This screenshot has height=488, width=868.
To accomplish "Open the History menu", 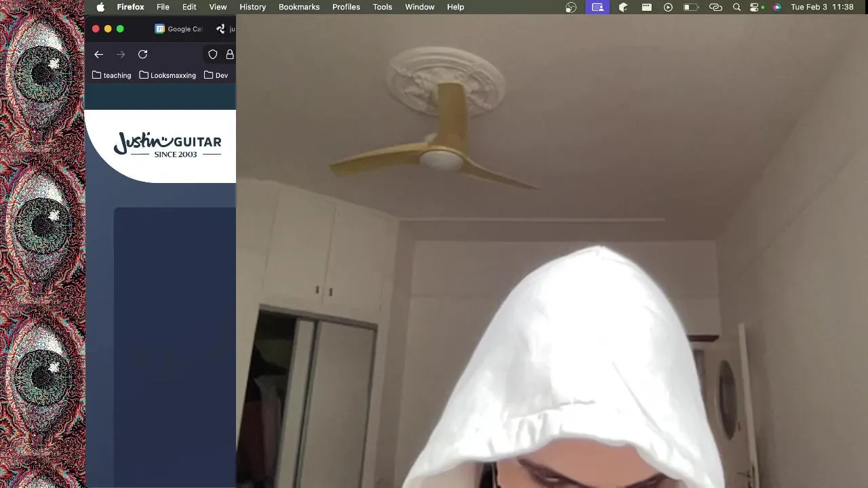I will 252,7.
